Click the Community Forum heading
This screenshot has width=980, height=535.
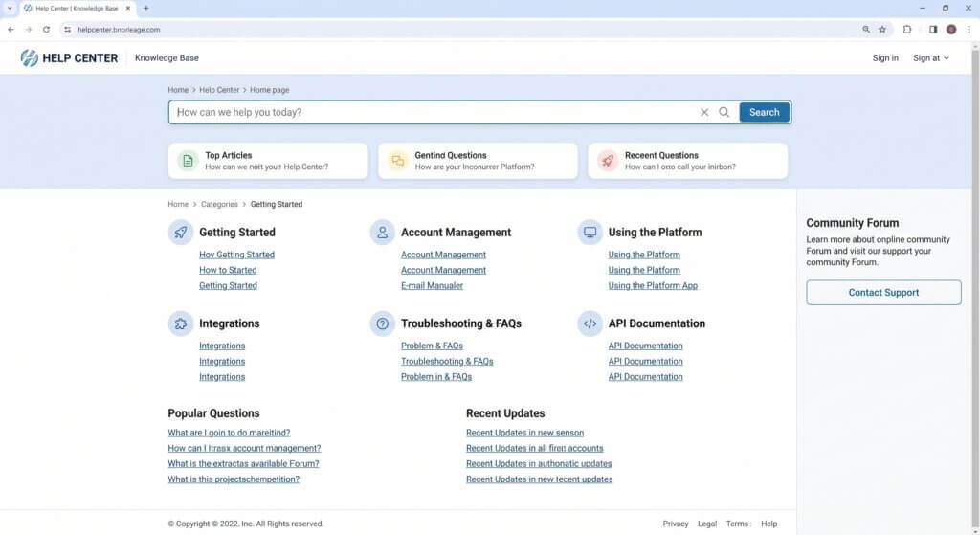pyautogui.click(x=852, y=223)
